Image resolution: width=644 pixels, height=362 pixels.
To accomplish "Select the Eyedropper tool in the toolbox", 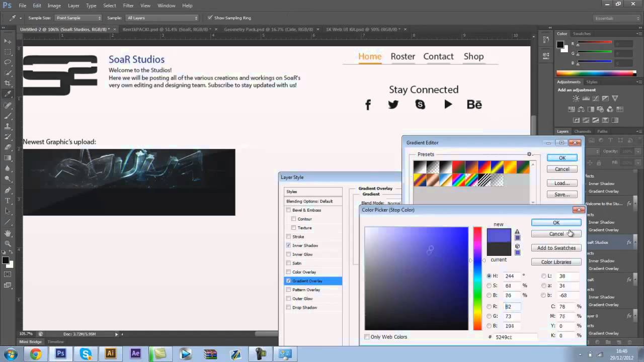I will point(8,94).
